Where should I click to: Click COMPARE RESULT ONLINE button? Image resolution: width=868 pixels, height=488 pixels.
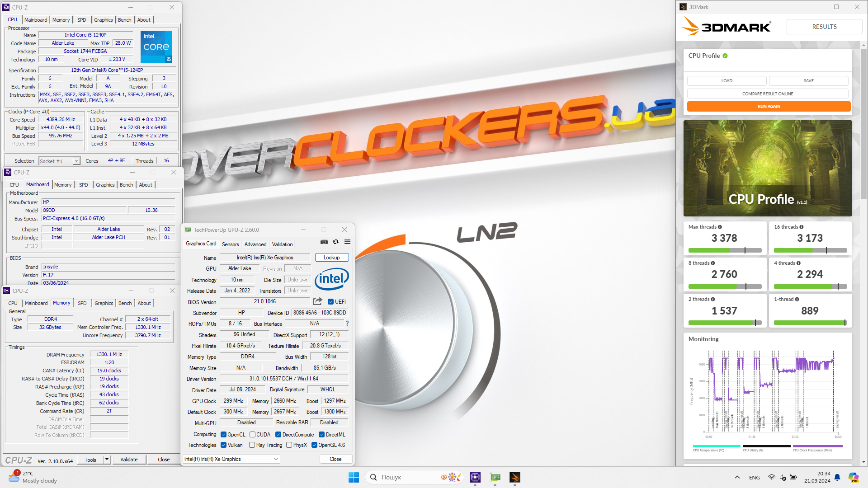pos(768,94)
